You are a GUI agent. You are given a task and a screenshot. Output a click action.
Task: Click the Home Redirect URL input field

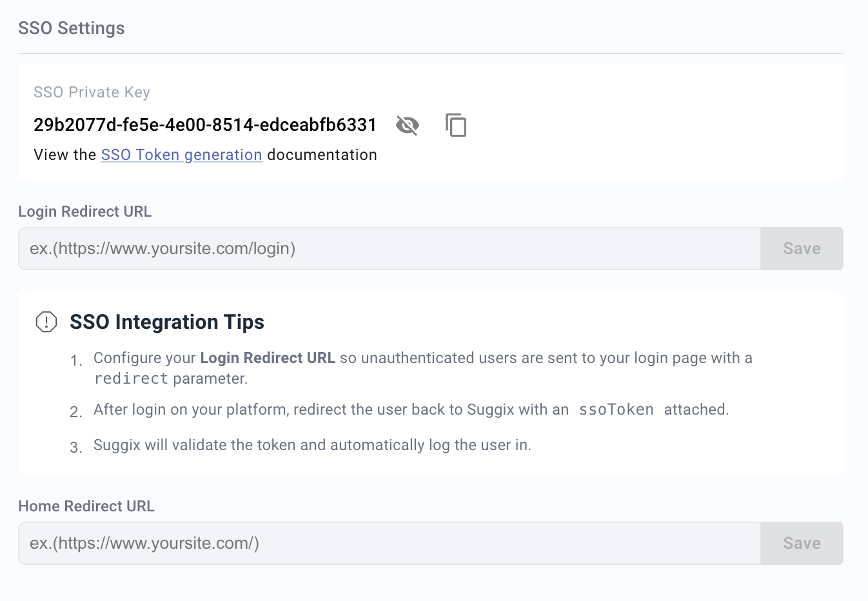(387, 543)
